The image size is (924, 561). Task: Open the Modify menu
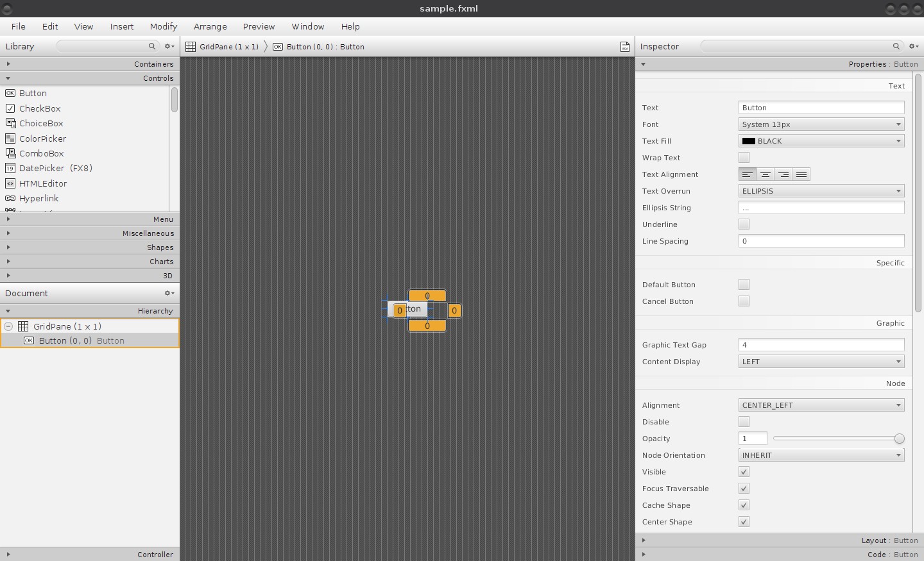(163, 26)
